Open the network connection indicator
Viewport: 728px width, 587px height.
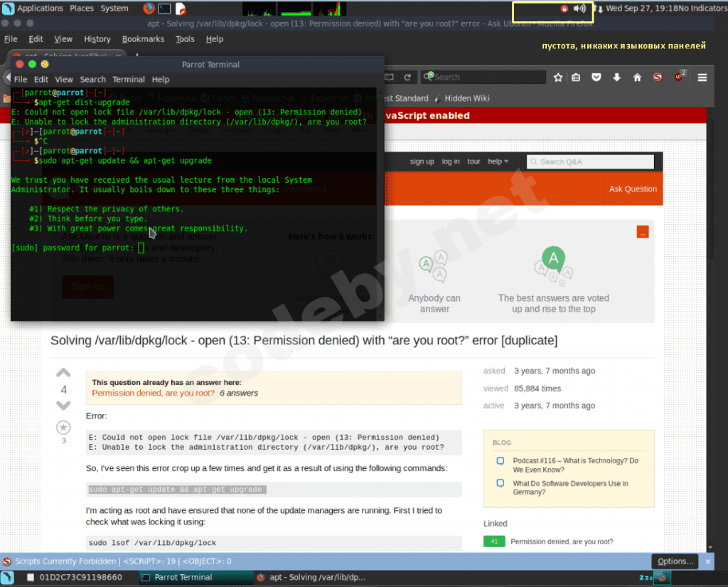pos(599,9)
